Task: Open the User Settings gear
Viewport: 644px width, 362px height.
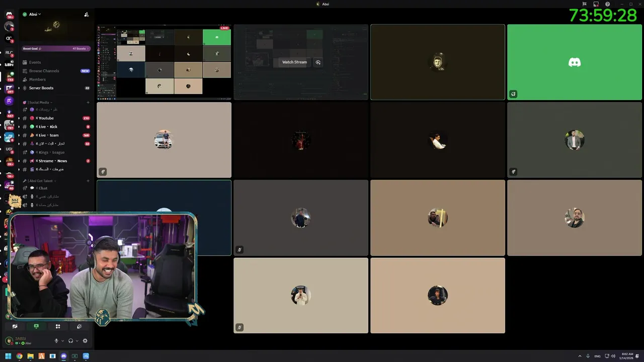Action: point(85,341)
